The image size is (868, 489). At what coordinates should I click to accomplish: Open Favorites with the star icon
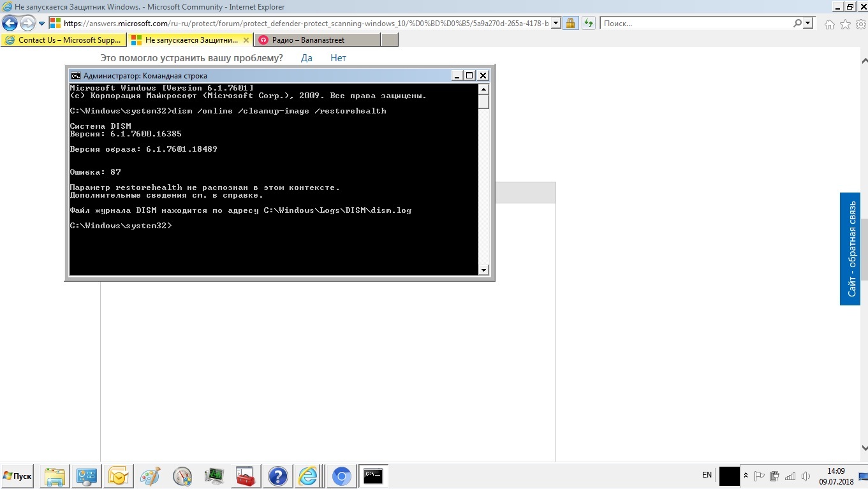(845, 24)
